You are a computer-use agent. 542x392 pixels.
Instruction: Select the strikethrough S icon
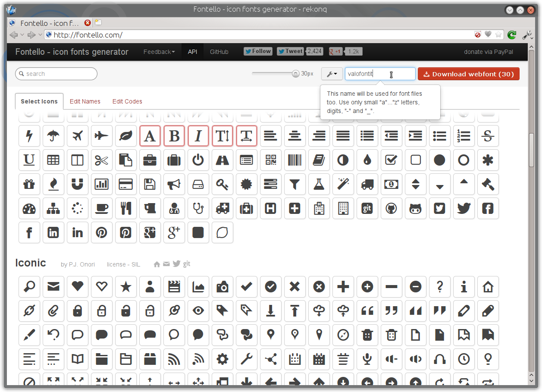pos(488,136)
